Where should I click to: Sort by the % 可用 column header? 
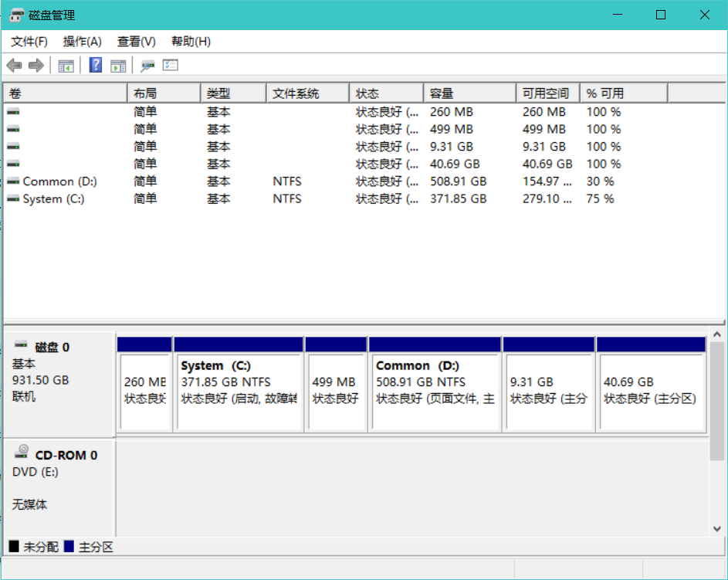625,93
